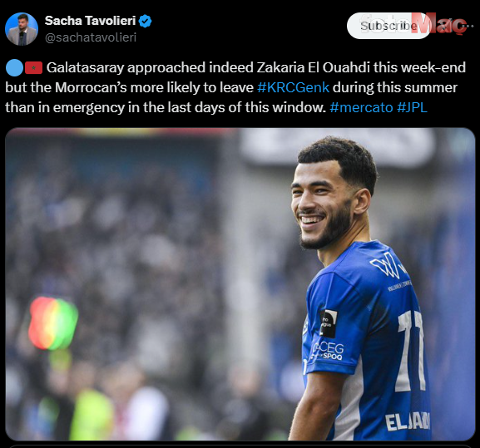Click the @sachatavolieri handle

pyautogui.click(x=91, y=37)
